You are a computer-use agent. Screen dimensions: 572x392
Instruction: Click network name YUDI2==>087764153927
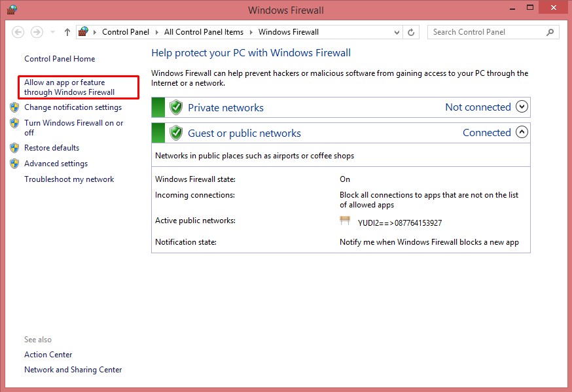click(x=400, y=223)
